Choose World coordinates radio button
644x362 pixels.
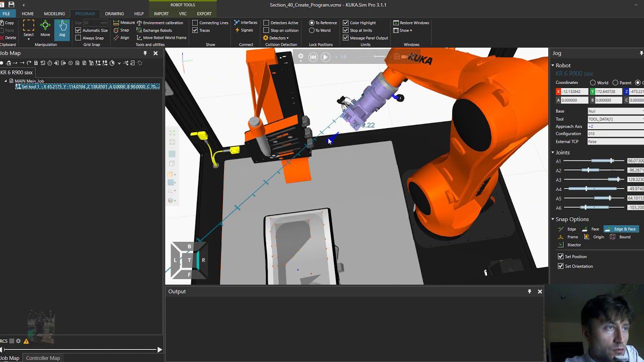coord(593,82)
